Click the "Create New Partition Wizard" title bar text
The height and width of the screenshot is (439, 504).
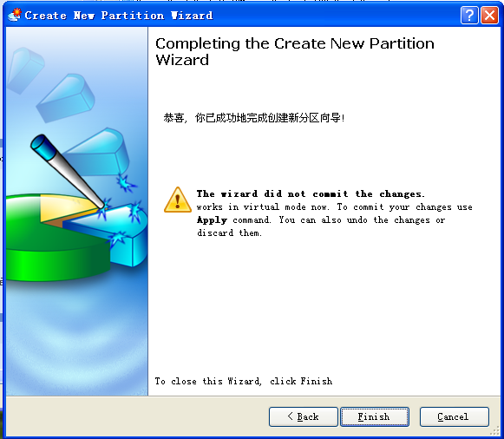pyautogui.click(x=119, y=16)
